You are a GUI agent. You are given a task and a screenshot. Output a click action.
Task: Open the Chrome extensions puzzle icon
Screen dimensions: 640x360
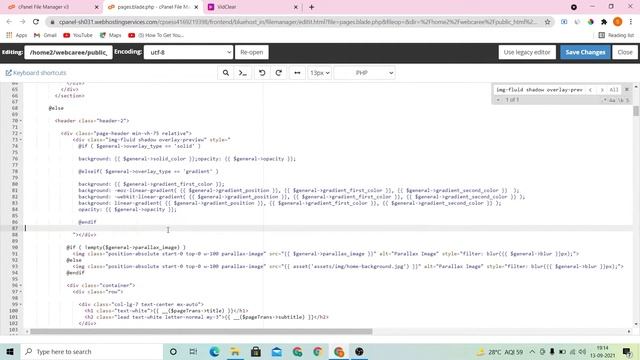[604, 22]
